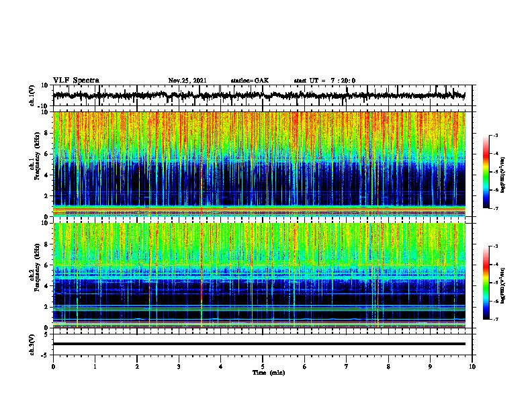
Task: Select the date "Nov.25, 2021" in header
Action: (187, 81)
